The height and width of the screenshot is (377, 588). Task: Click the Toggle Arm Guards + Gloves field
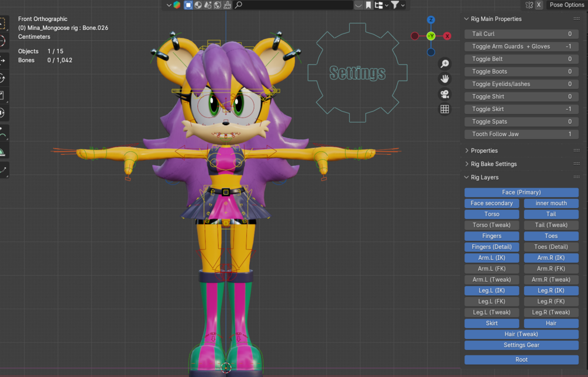pos(521,47)
